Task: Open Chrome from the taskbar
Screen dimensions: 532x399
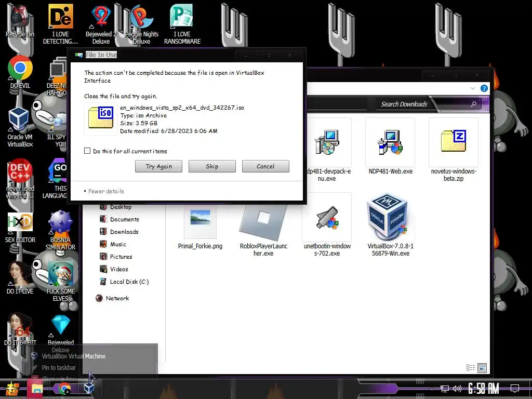Action: point(64,389)
